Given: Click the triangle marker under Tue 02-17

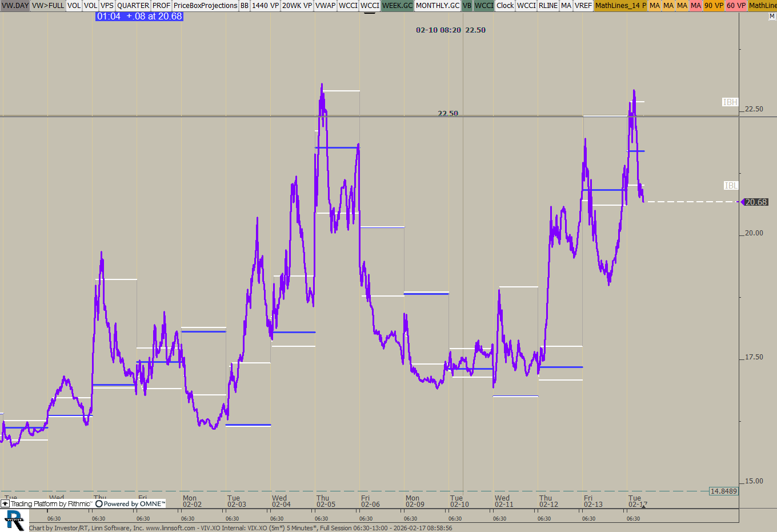Looking at the screenshot, I should 643,506.
